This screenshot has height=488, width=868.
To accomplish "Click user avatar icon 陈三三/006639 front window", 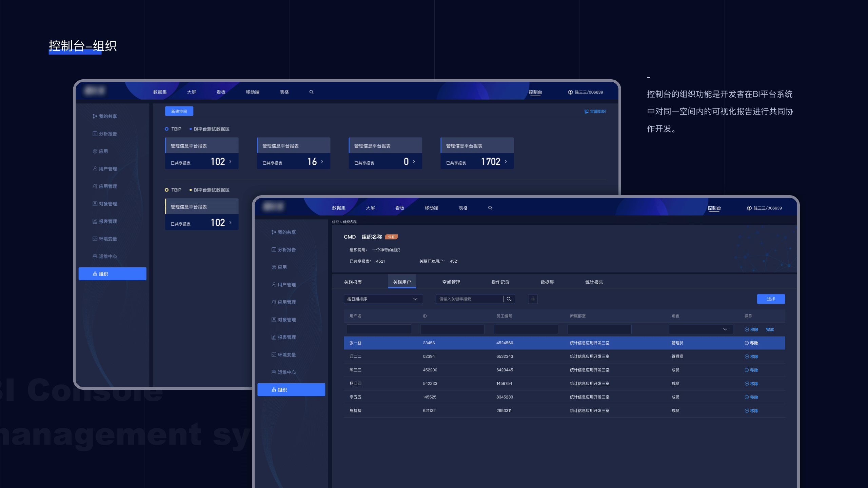I will click(x=749, y=208).
